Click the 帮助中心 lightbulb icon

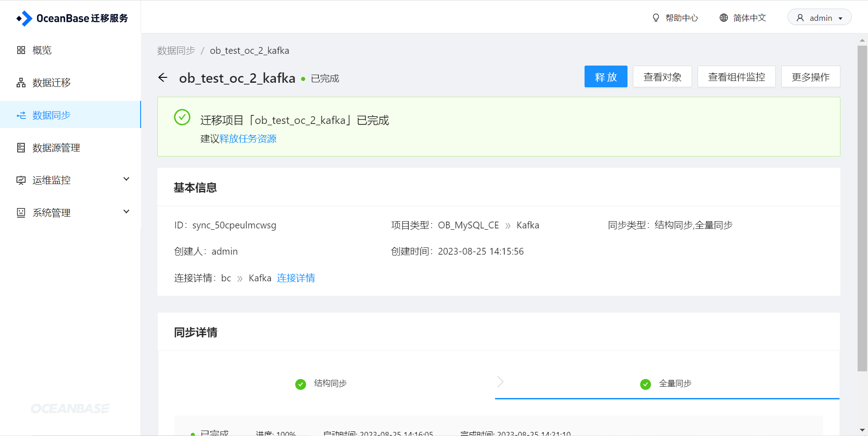[x=656, y=18]
